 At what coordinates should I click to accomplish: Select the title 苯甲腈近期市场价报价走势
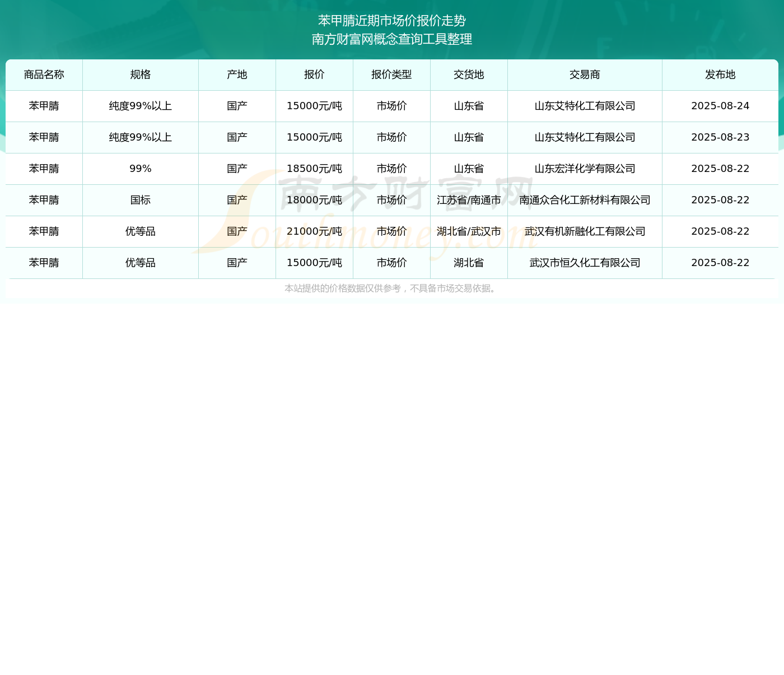tap(392, 21)
